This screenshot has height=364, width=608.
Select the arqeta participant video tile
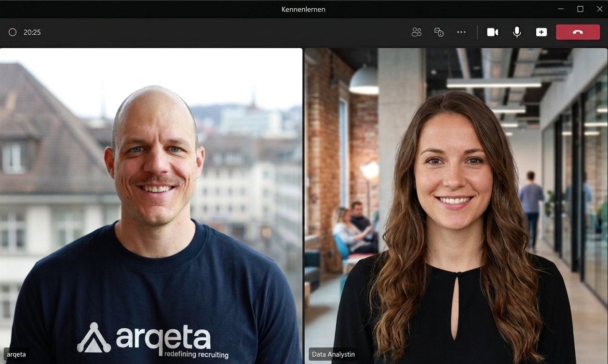coord(151,206)
